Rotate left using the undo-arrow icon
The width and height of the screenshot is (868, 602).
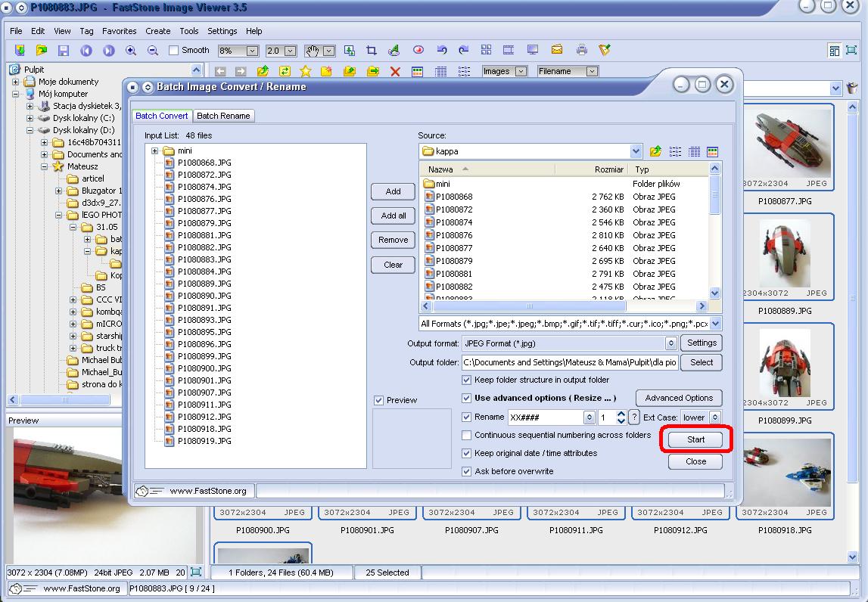click(442, 50)
